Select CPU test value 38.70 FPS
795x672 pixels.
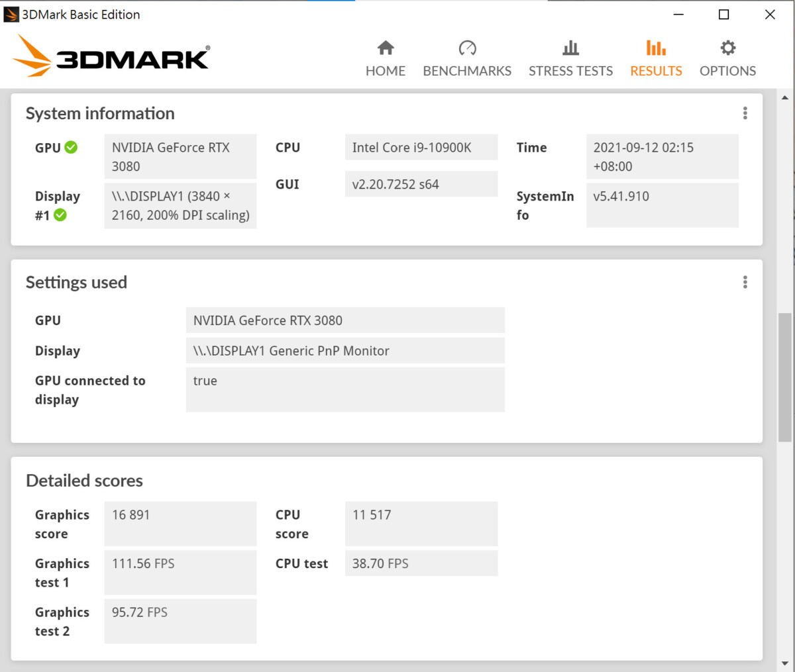(421, 563)
